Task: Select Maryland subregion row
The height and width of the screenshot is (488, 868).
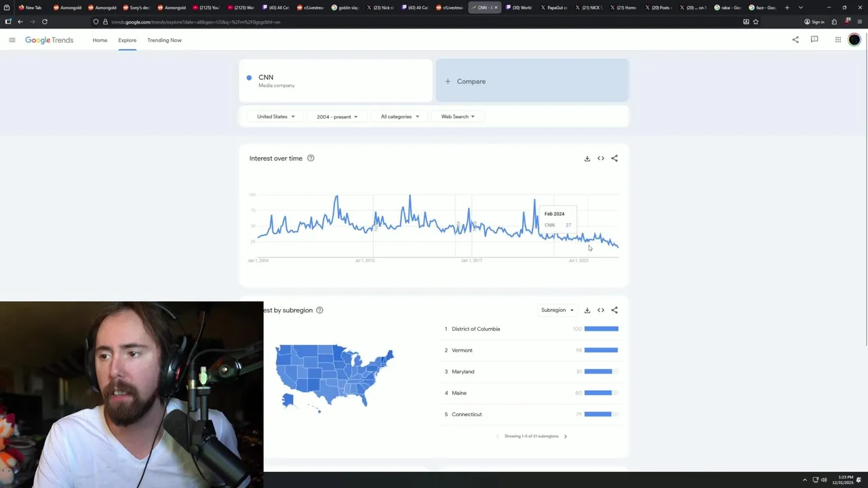Action: click(532, 371)
